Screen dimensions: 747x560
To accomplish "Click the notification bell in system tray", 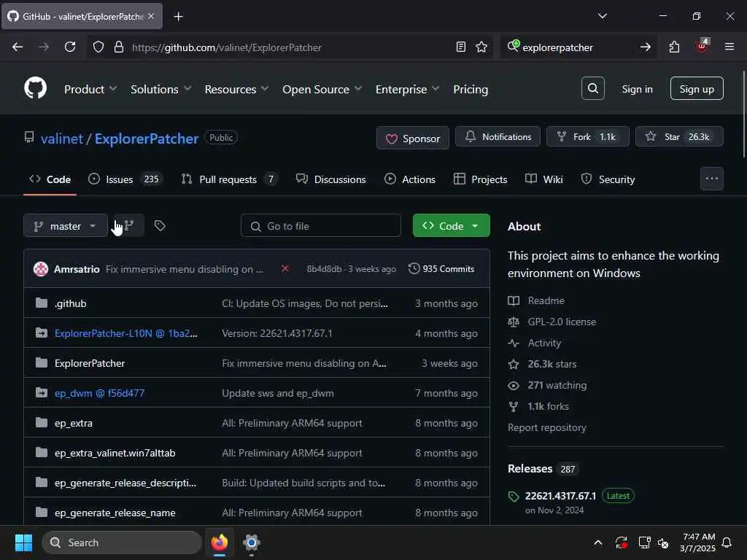I will [x=727, y=542].
